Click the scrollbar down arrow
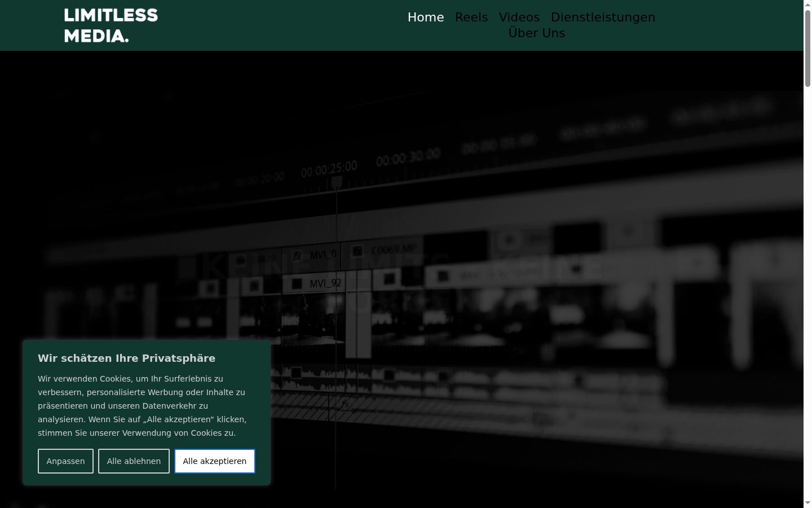 (807, 503)
